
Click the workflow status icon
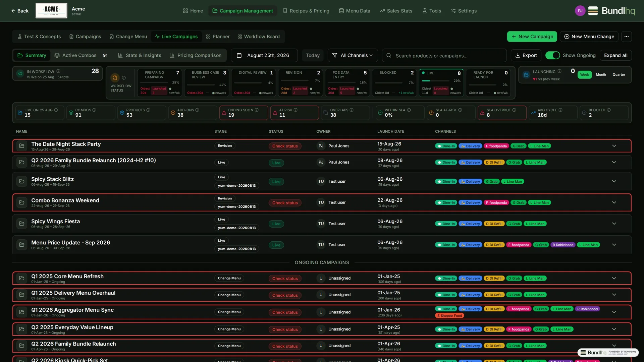115,78
